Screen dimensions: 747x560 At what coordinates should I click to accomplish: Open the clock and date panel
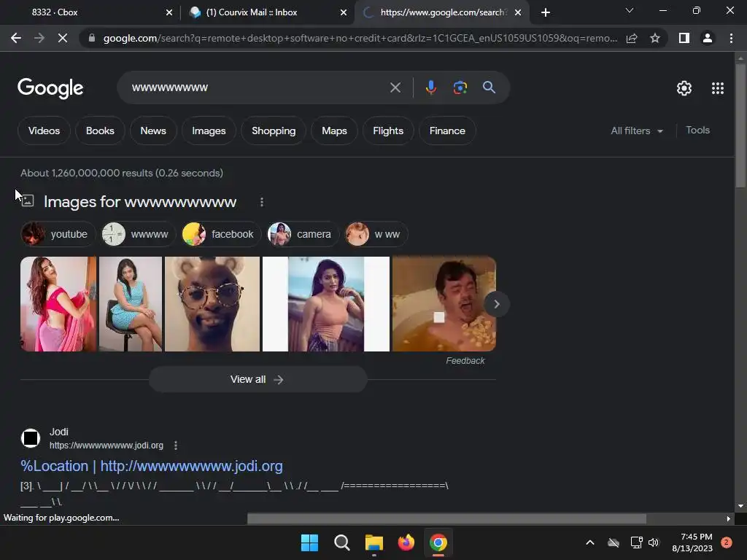tap(692, 542)
